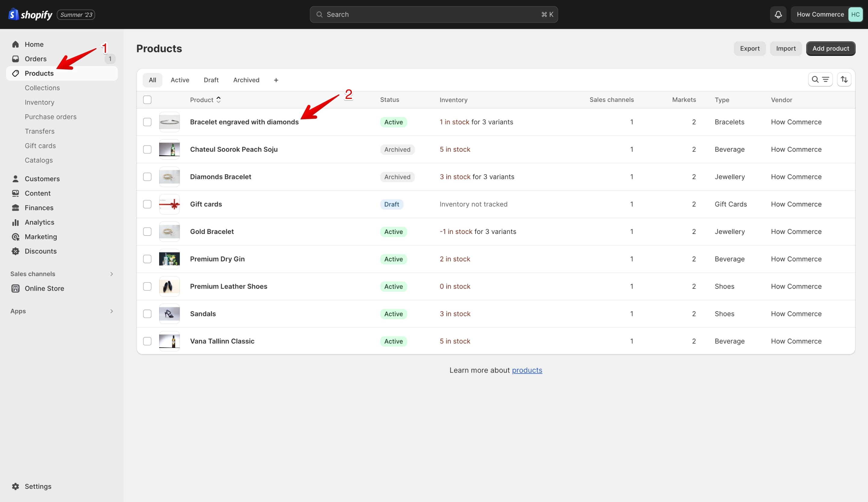Open the notifications bell

(x=778, y=14)
